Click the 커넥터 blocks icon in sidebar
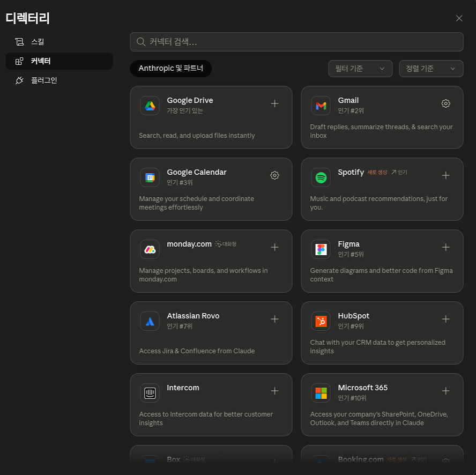Viewport: 476px width, 475px height. click(19, 61)
